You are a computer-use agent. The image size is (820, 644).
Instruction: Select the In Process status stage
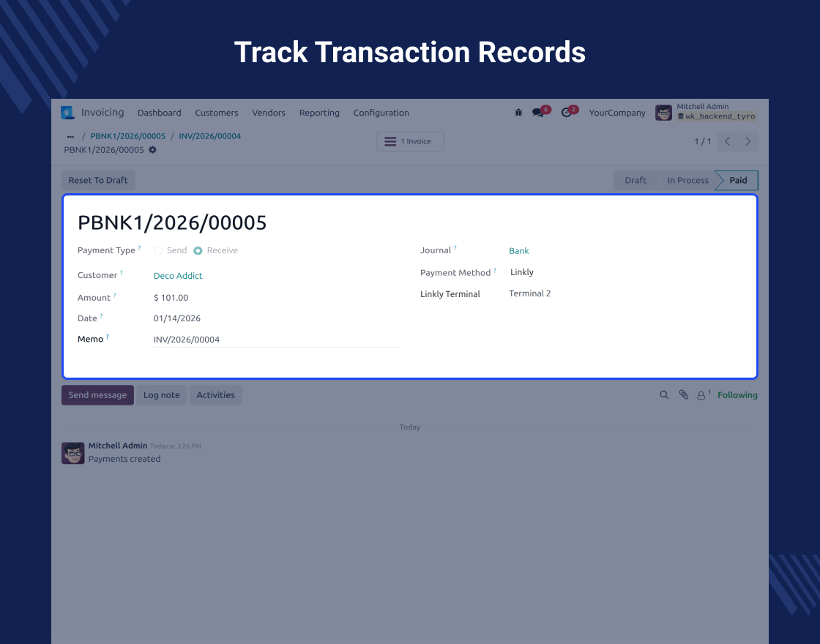pyautogui.click(x=687, y=180)
